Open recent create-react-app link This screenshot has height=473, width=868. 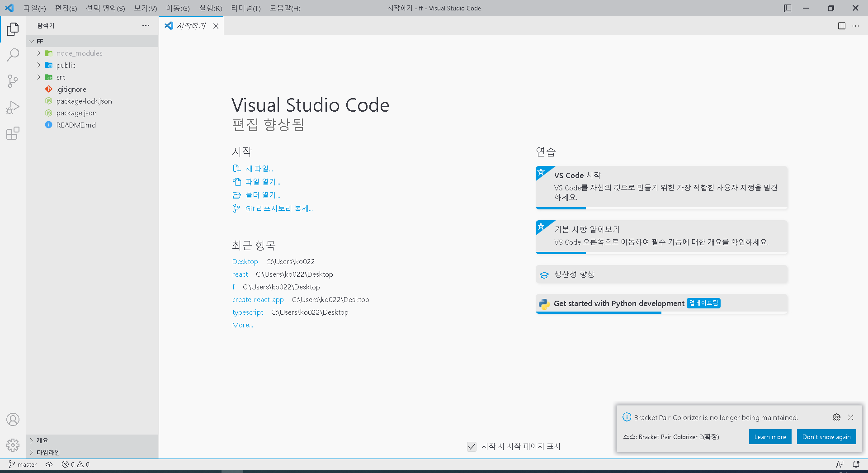tap(258, 300)
